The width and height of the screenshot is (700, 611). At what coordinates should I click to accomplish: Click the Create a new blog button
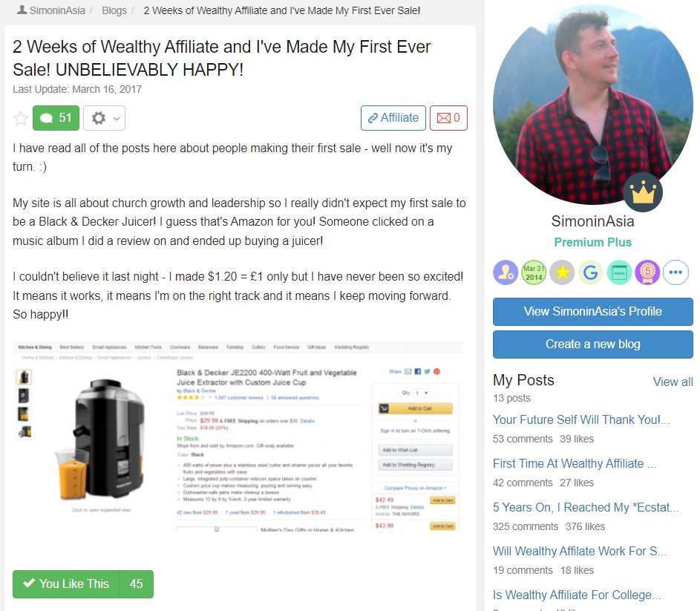[593, 344]
